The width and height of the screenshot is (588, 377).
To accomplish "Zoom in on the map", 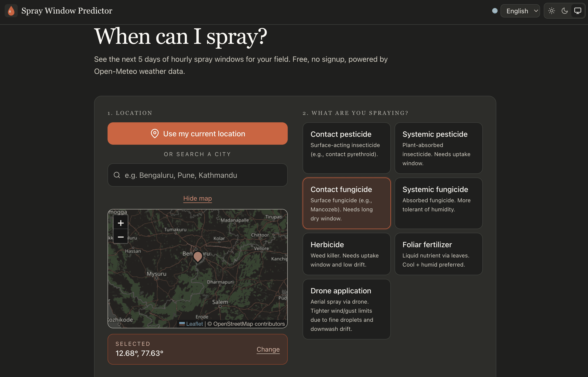I will click(x=121, y=223).
